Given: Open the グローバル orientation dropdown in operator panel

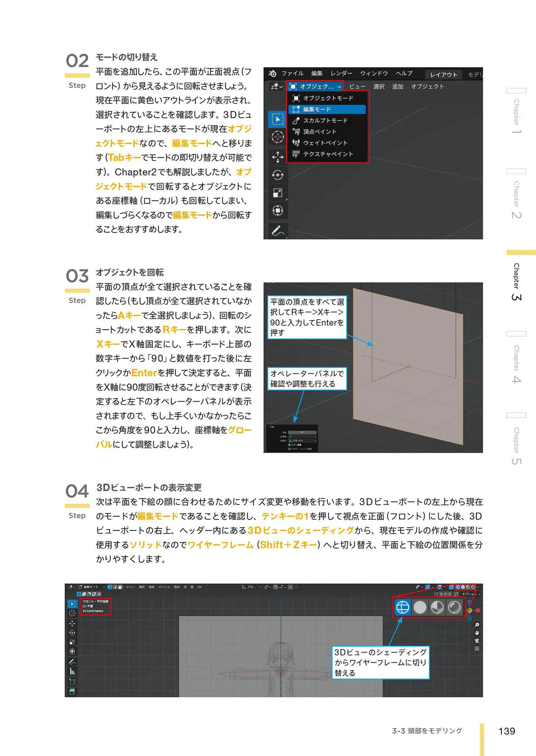Looking at the screenshot, I should pos(302,441).
